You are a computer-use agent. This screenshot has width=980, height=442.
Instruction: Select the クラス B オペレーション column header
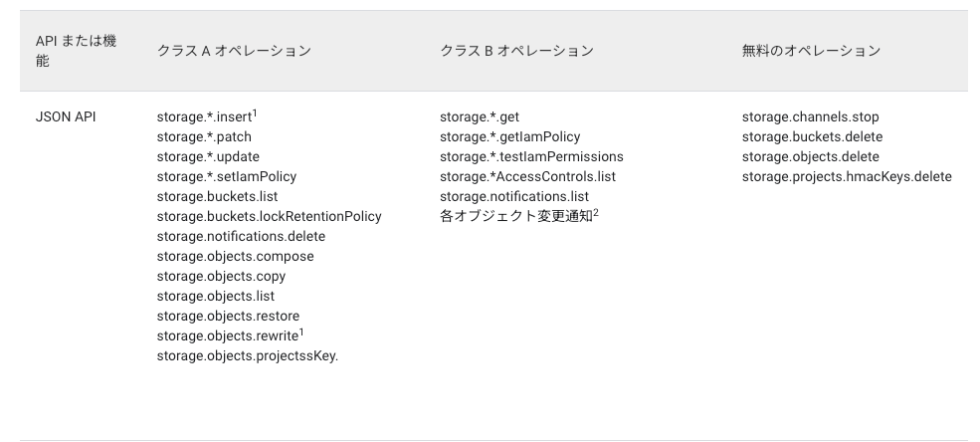pyautogui.click(x=516, y=51)
